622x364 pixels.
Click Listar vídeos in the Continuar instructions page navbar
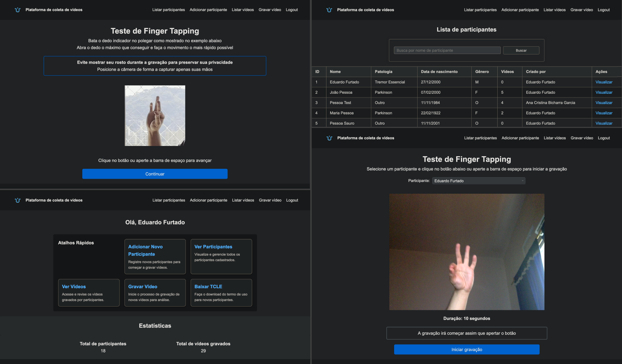243,10
